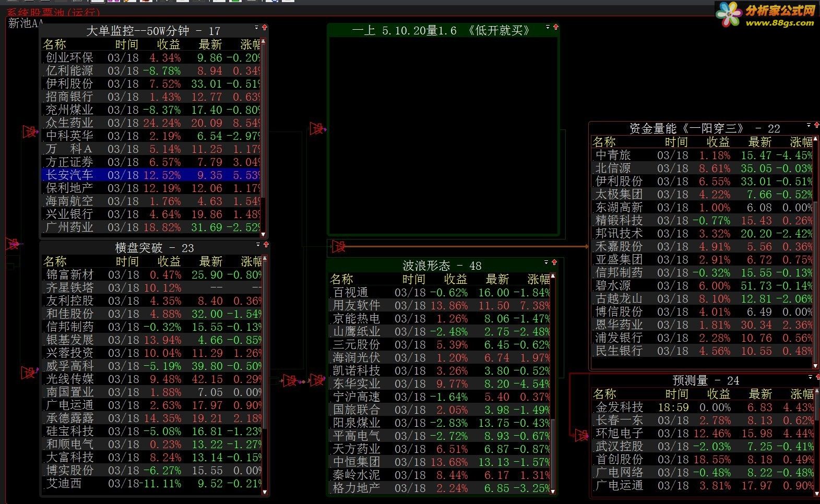
Task: Sort 大单监控 list by 名称 column header
Action: click(55, 44)
